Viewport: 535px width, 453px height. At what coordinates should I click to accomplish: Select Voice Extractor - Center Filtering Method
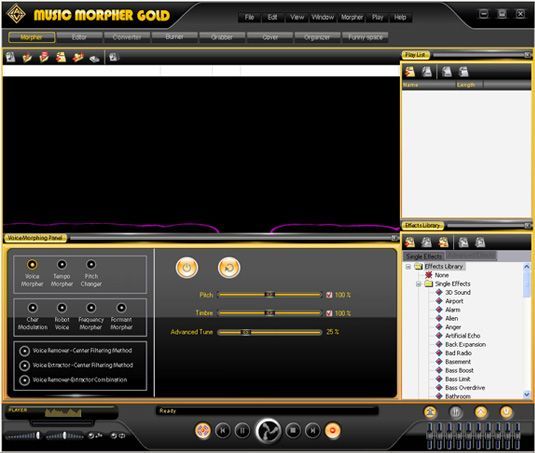point(24,365)
